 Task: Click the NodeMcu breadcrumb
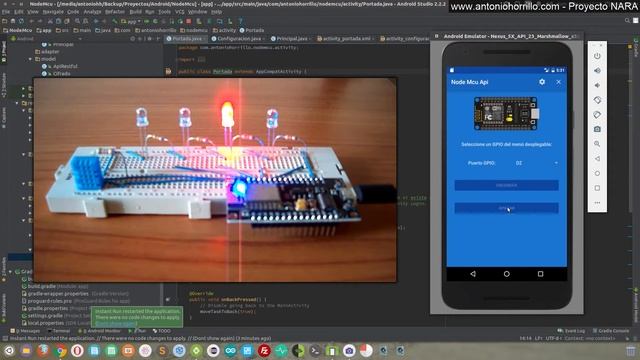[18, 30]
